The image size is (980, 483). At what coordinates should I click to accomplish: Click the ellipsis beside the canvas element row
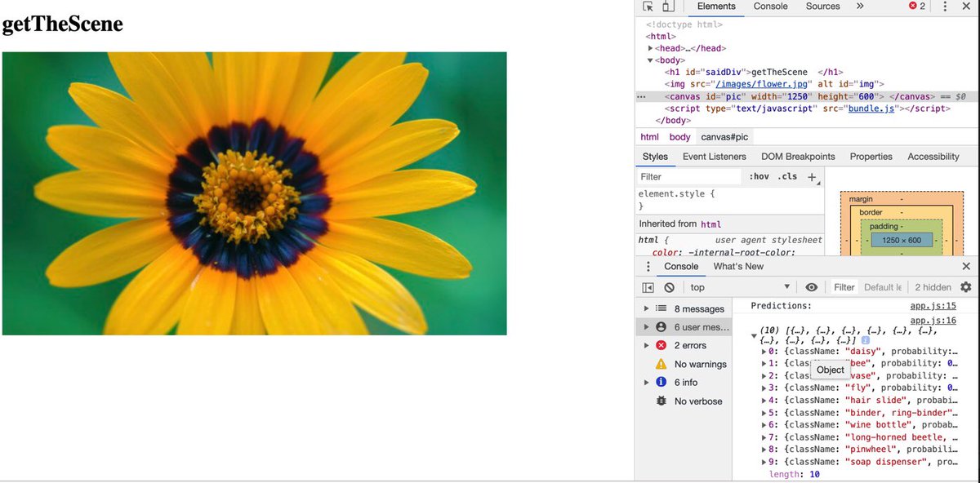(641, 96)
